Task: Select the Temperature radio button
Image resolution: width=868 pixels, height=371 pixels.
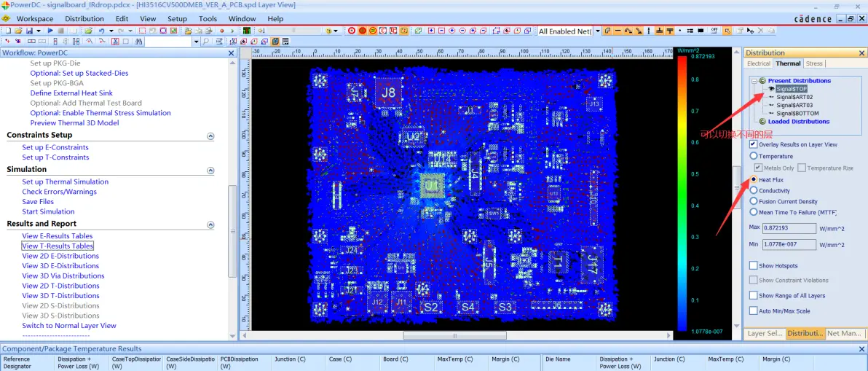Action: pyautogui.click(x=754, y=156)
